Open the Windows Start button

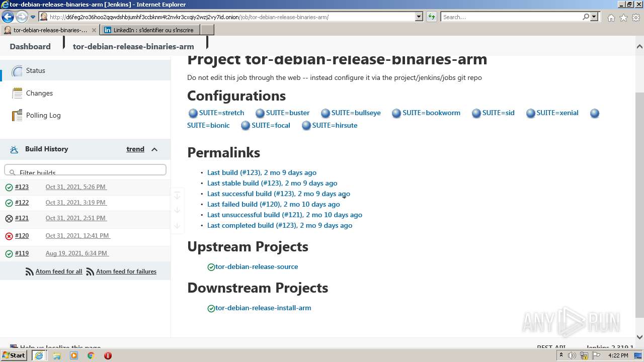[14, 355]
